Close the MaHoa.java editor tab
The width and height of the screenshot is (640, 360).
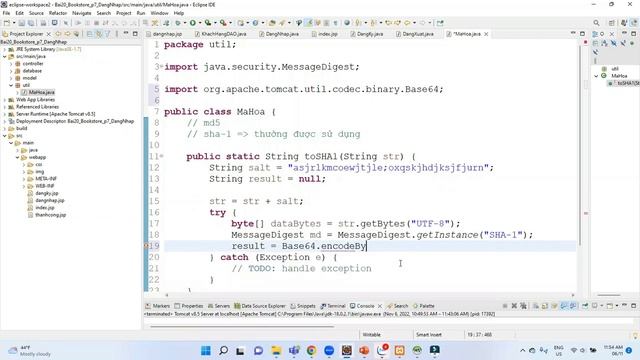[486, 34]
